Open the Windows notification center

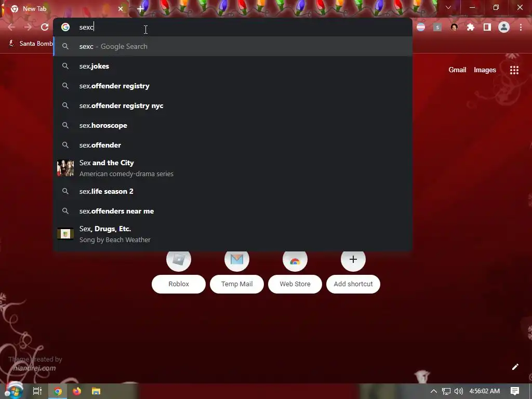click(x=515, y=391)
